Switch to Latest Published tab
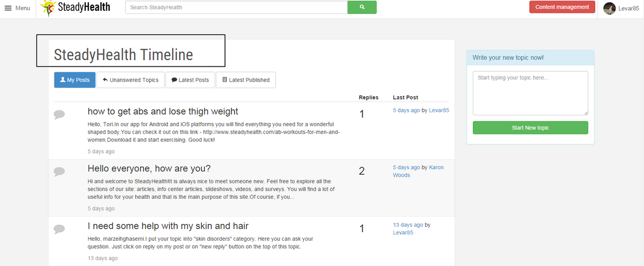This screenshot has height=266, width=644. (246, 80)
